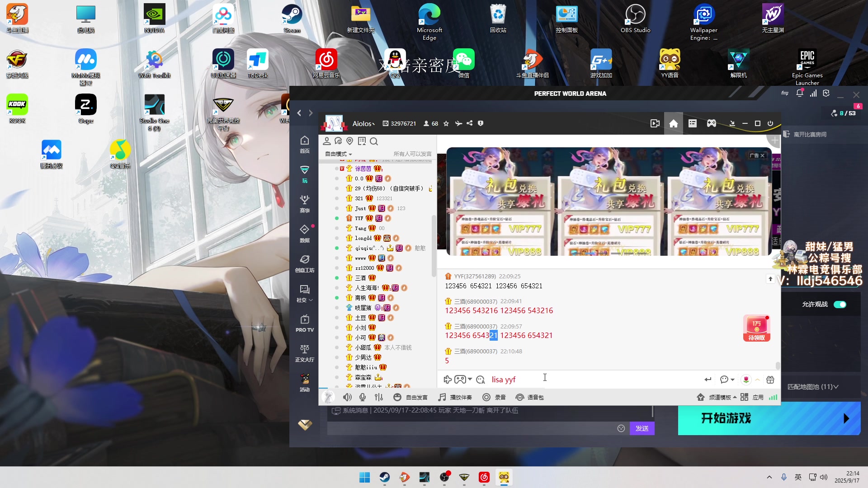Click the notification bell in Perfect World Arena

click(x=799, y=94)
